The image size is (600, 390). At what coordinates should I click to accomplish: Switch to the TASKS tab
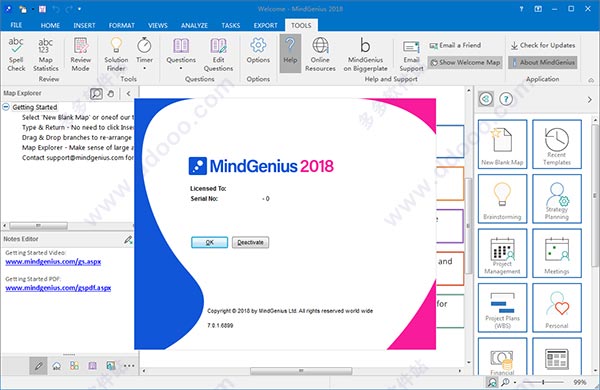click(x=231, y=25)
